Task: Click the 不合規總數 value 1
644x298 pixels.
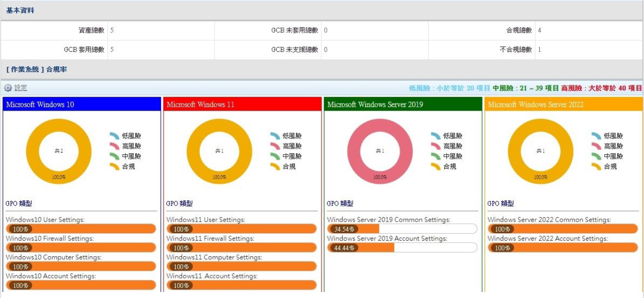Action: coord(539,50)
